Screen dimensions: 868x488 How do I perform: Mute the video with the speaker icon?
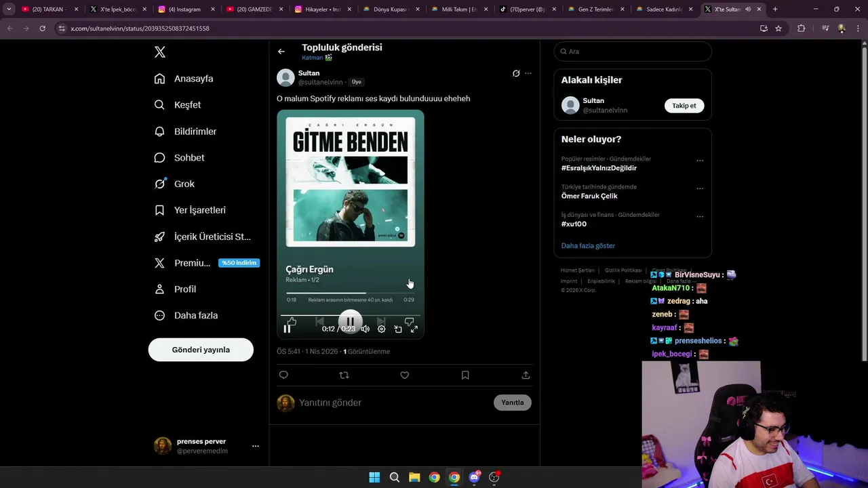click(x=365, y=329)
